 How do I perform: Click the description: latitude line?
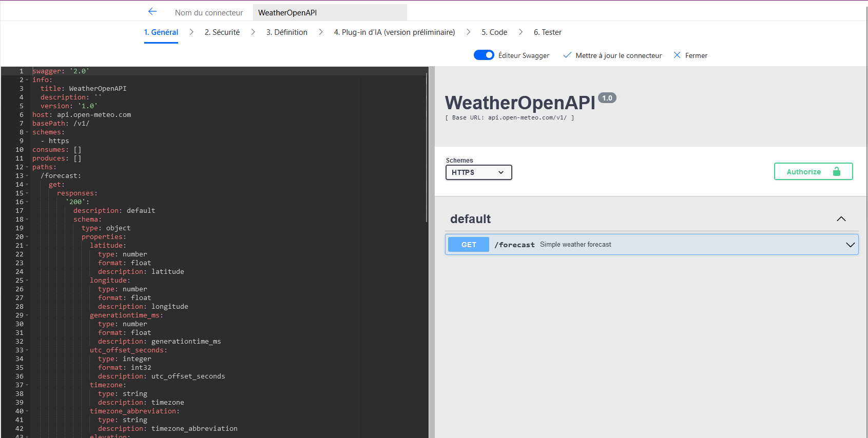(141, 272)
